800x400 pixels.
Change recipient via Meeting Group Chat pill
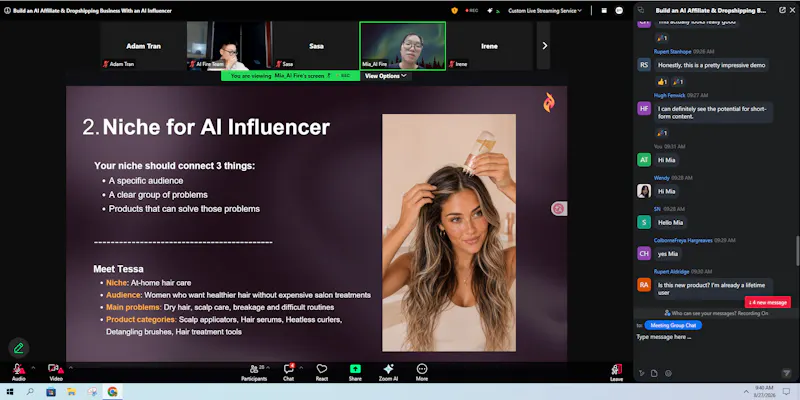(x=673, y=325)
